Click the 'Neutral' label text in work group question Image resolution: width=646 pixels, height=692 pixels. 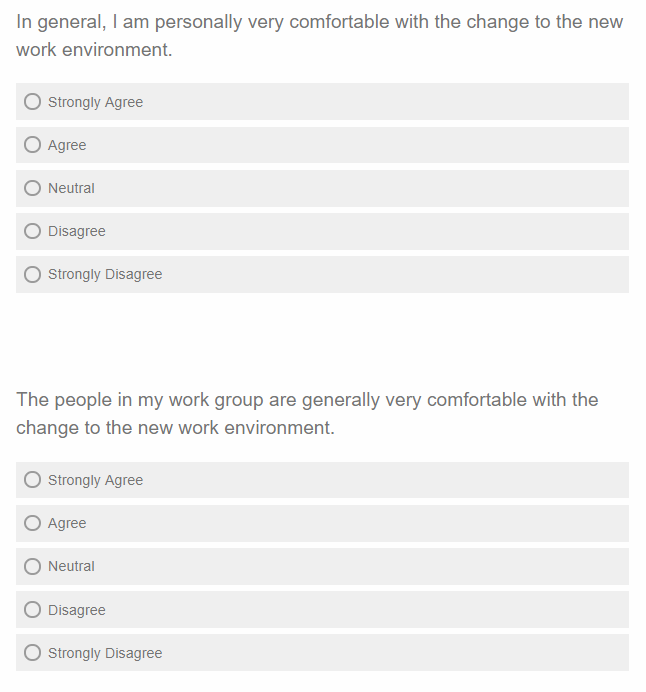click(x=71, y=566)
